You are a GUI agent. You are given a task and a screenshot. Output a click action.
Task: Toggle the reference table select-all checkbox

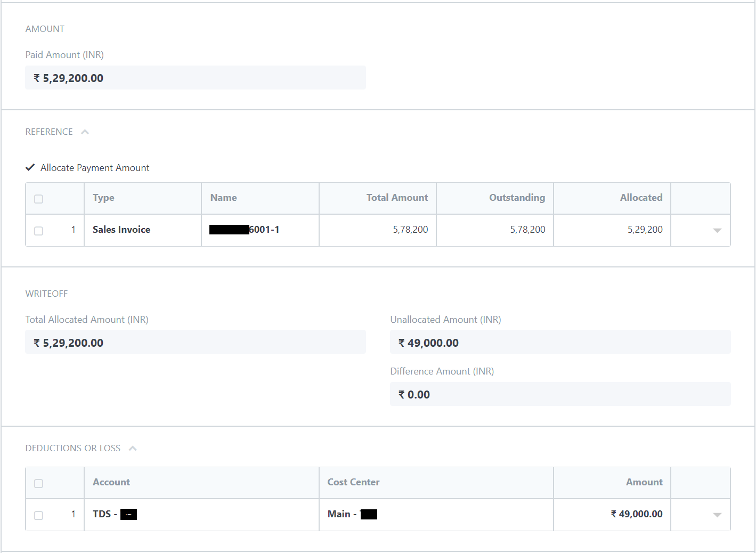[x=38, y=198]
